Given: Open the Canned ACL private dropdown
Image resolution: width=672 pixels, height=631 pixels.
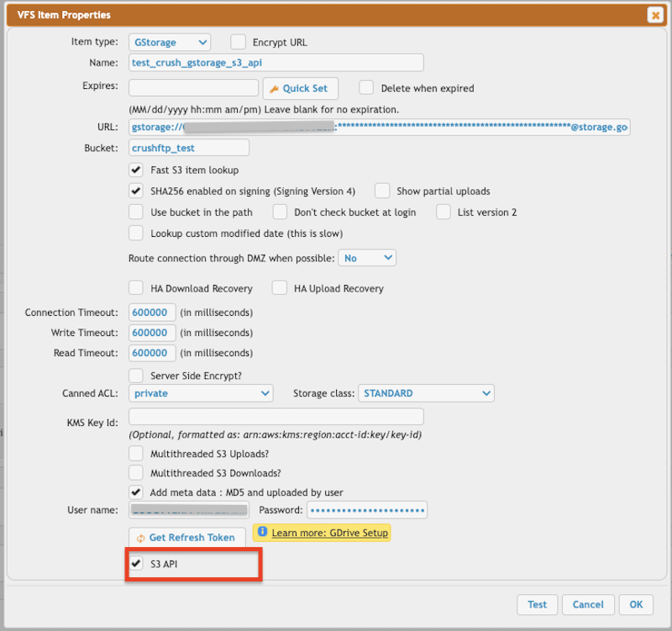Looking at the screenshot, I should [x=201, y=393].
